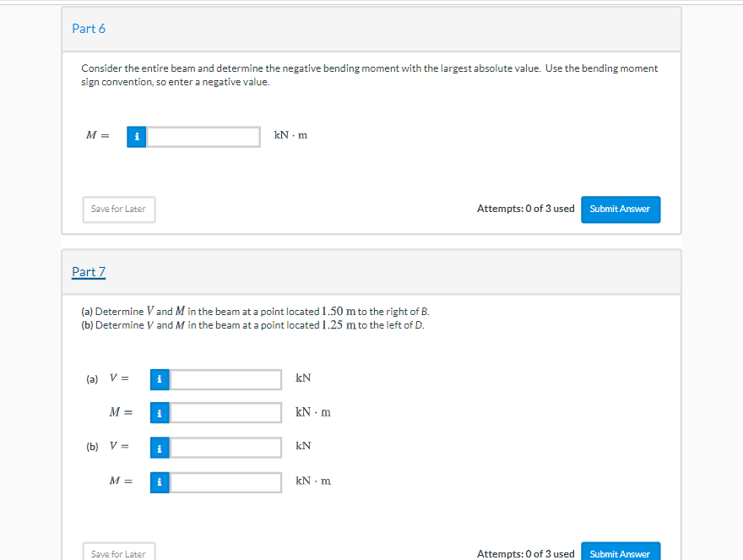This screenshot has width=743, height=560.
Task: Open the Part 7 heading link
Action: point(89,272)
